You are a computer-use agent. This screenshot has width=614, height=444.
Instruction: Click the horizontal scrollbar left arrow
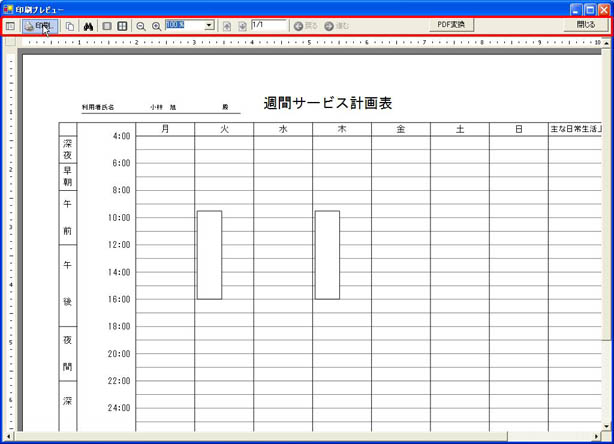pyautogui.click(x=9, y=436)
